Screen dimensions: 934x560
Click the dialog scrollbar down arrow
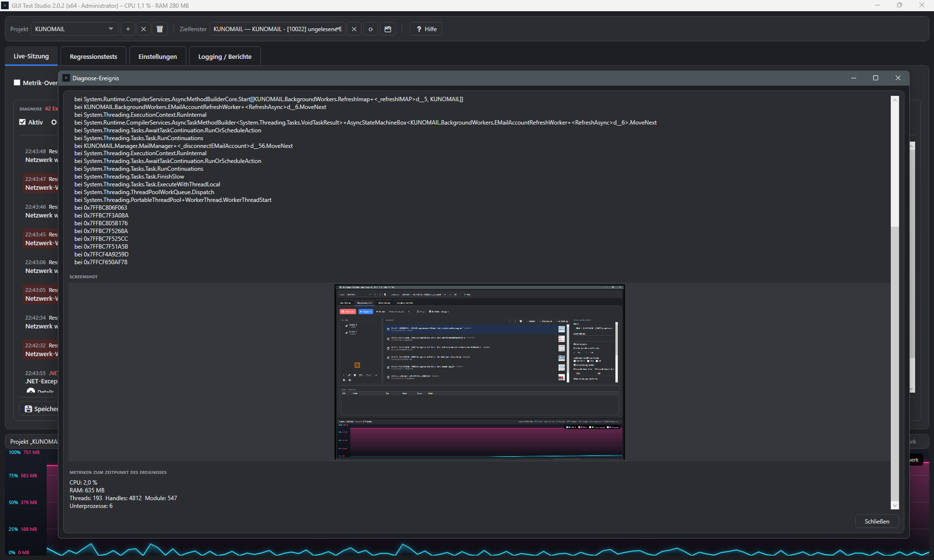click(x=894, y=506)
